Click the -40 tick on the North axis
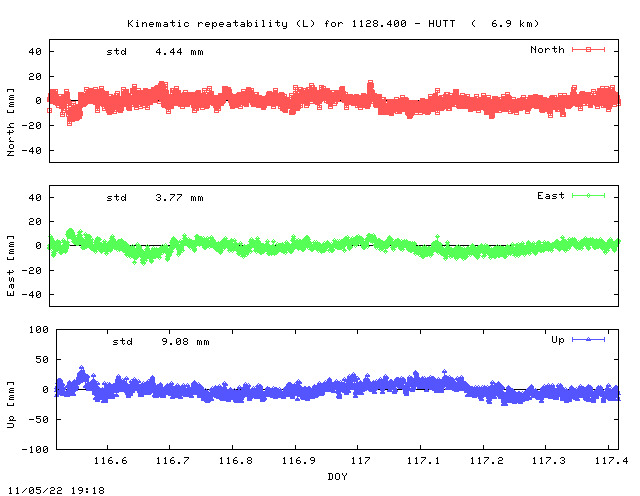The height and width of the screenshot is (496, 640). (x=32, y=151)
